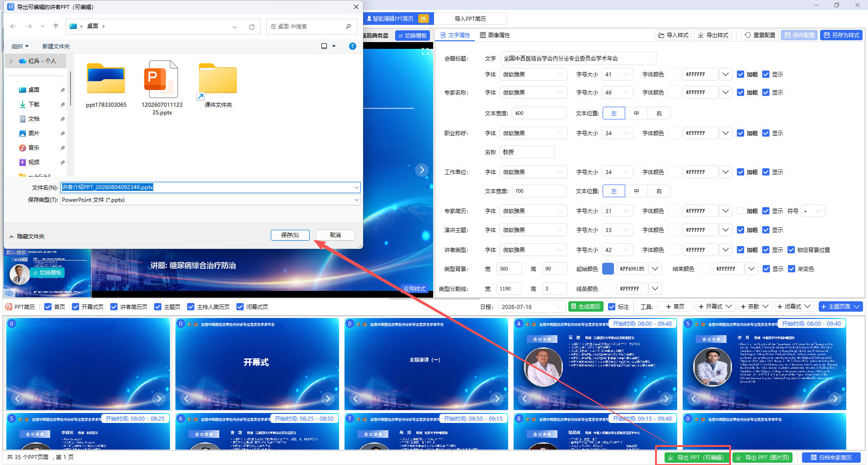This screenshot has height=465, width=868.
Task: Open the 图像属性 tab
Action: [495, 35]
